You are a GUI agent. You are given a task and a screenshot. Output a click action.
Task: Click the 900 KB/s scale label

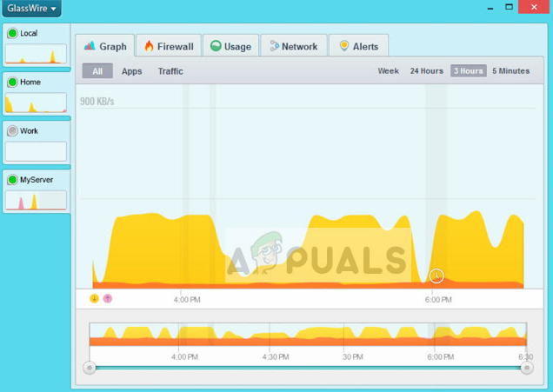(97, 102)
